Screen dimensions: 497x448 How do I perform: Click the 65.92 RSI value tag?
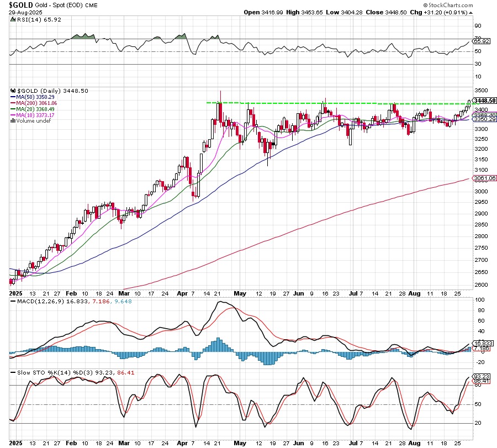(482, 41)
